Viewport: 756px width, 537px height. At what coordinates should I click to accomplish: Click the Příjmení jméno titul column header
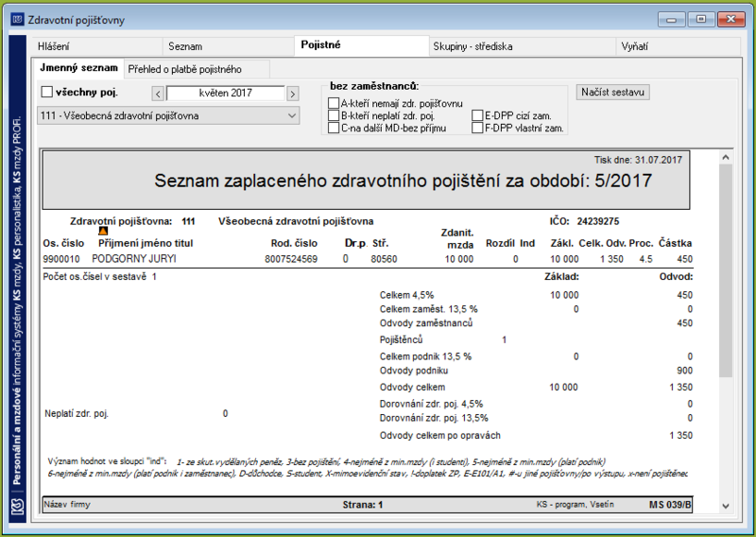pyautogui.click(x=146, y=243)
